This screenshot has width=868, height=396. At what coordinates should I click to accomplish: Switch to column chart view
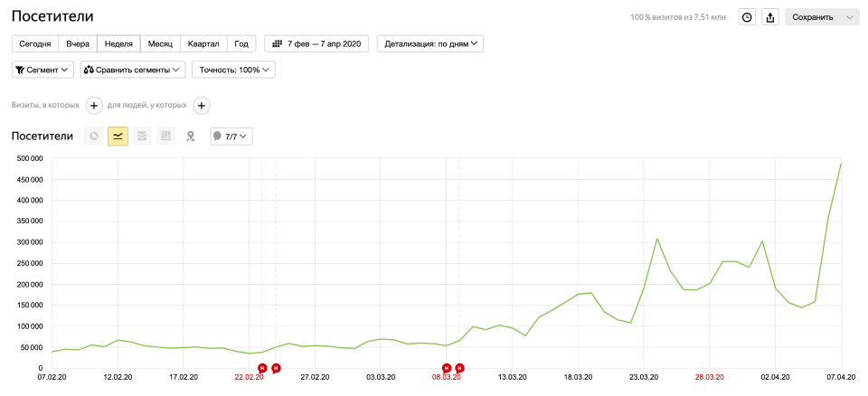pyautogui.click(x=165, y=137)
